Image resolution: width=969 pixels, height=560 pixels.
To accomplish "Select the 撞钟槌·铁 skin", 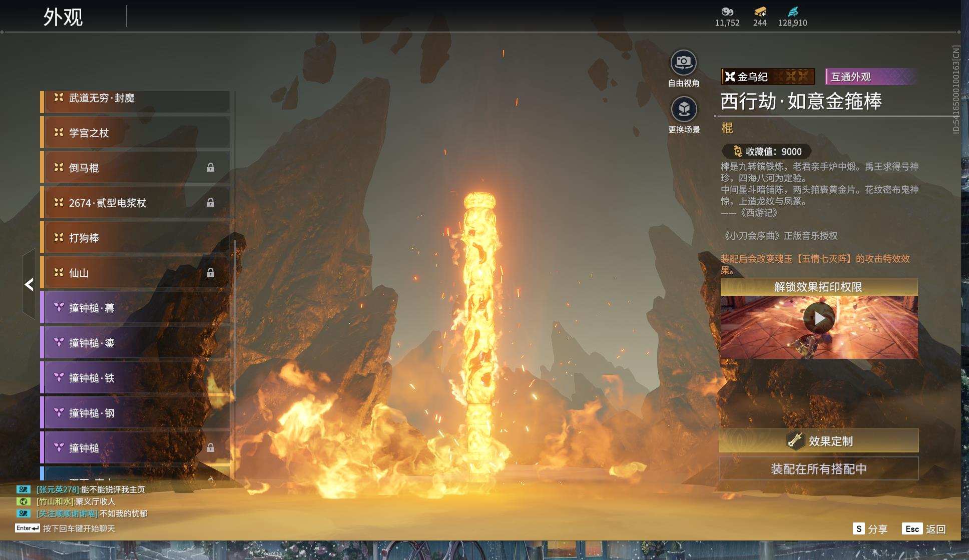I will click(x=135, y=378).
